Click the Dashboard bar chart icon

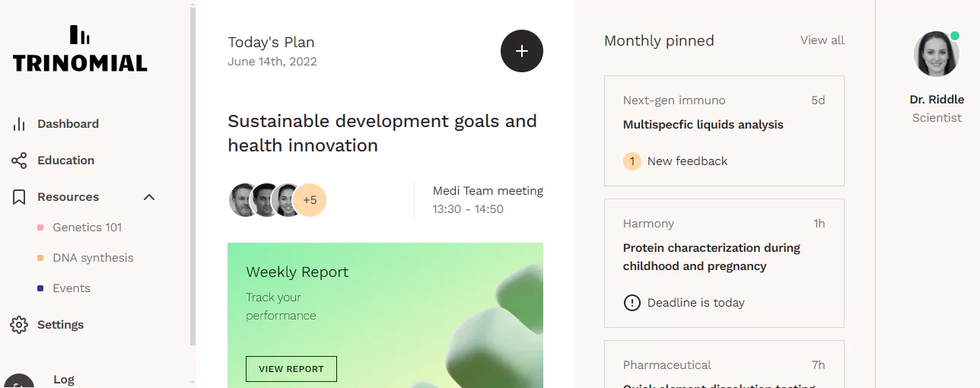click(x=19, y=124)
